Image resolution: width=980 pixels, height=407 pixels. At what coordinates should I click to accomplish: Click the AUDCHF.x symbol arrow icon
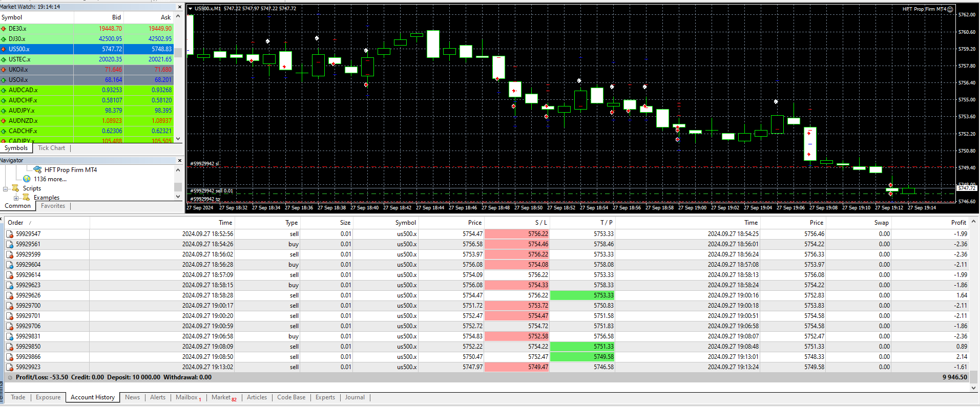(x=4, y=100)
